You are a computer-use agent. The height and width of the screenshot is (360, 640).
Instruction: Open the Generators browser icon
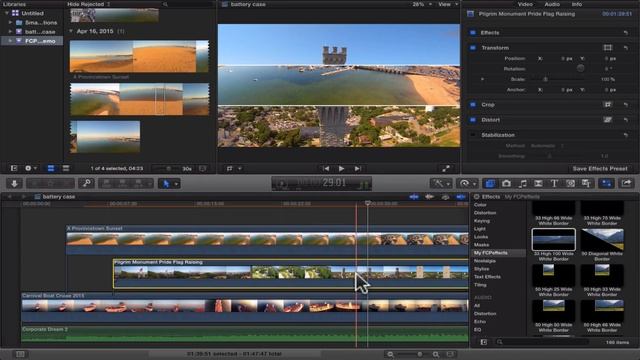570,184
